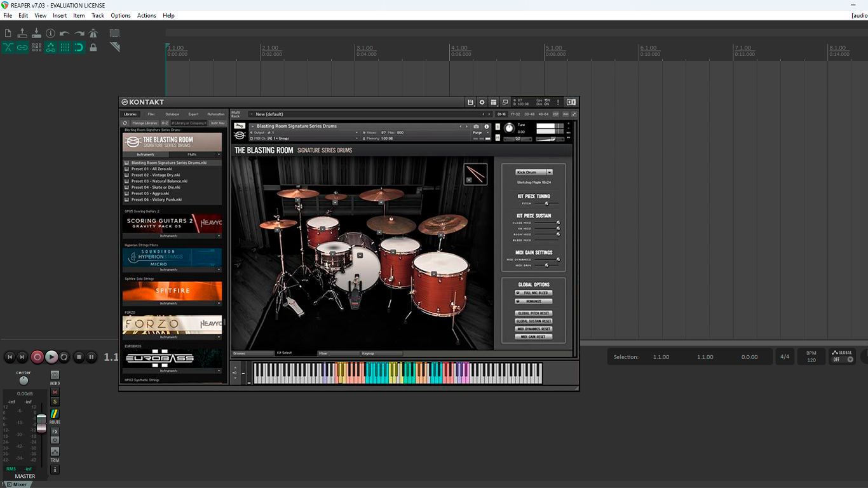This screenshot has width=868, height=488.
Task: Solo the master track
Action: 55,402
